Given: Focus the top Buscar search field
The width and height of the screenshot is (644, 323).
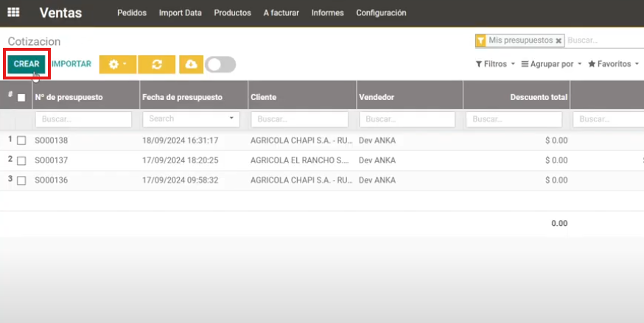Looking at the screenshot, I should click(603, 40).
